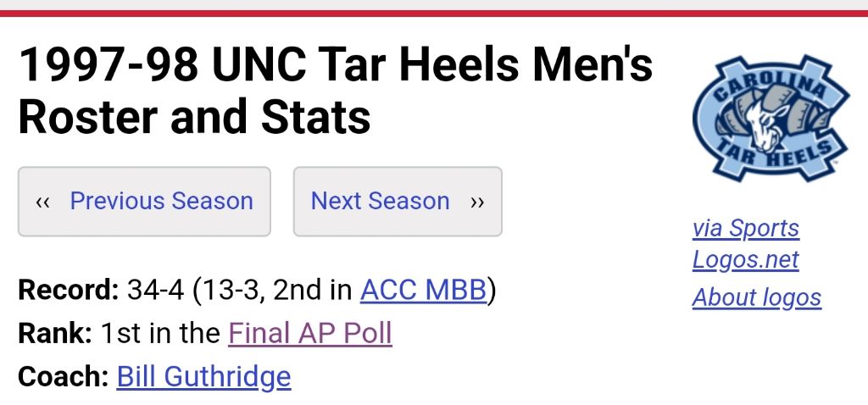Click the "1997-98" year in the heading

[x=108, y=65]
